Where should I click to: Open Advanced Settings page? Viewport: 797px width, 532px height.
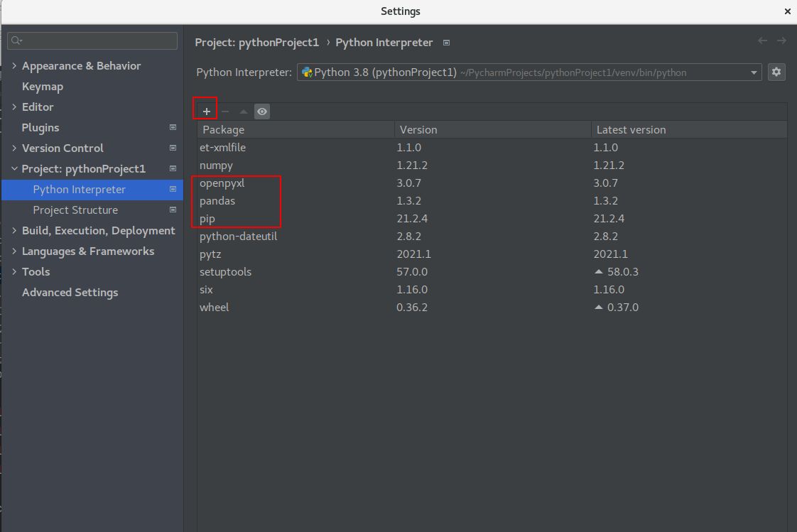point(70,292)
